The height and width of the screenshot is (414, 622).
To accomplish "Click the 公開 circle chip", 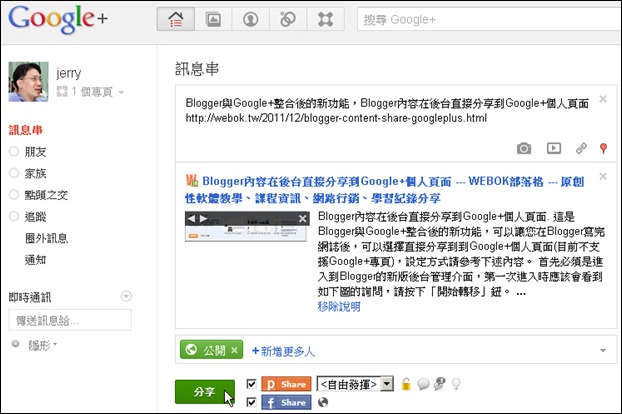I will pos(211,350).
